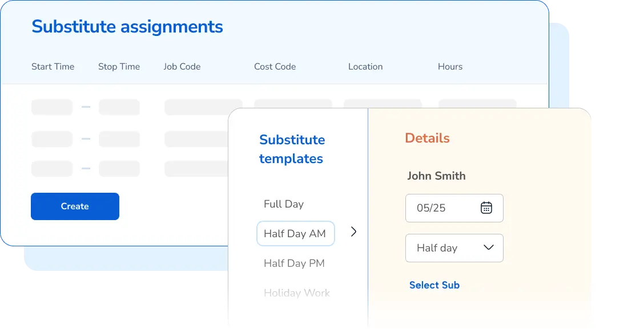The height and width of the screenshot is (333, 644).
Task: Click the Stop Time column header
Action: click(x=119, y=67)
